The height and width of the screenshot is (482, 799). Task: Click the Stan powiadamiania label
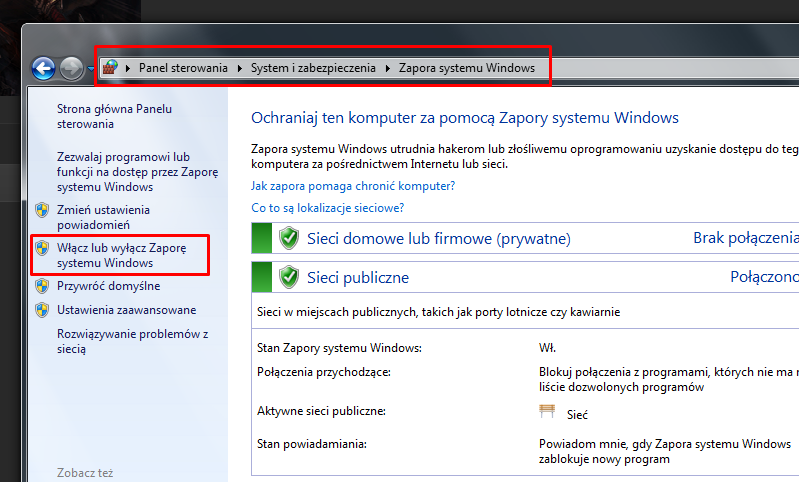point(312,444)
